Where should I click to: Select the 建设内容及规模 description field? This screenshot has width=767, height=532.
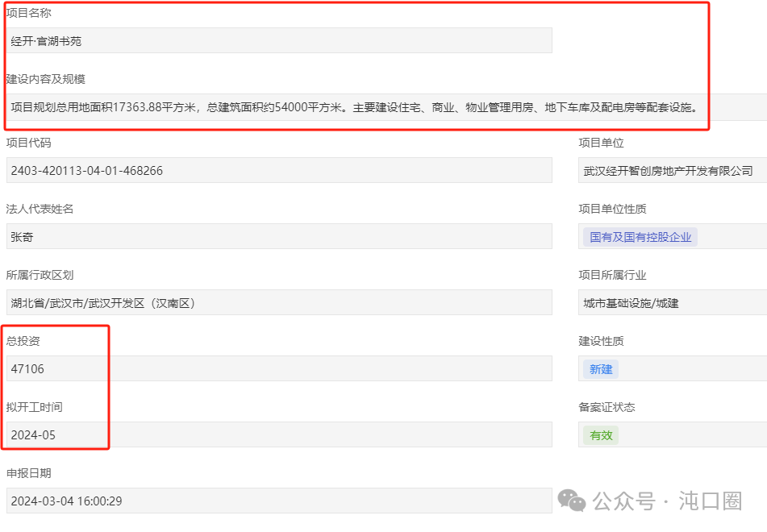[355, 106]
